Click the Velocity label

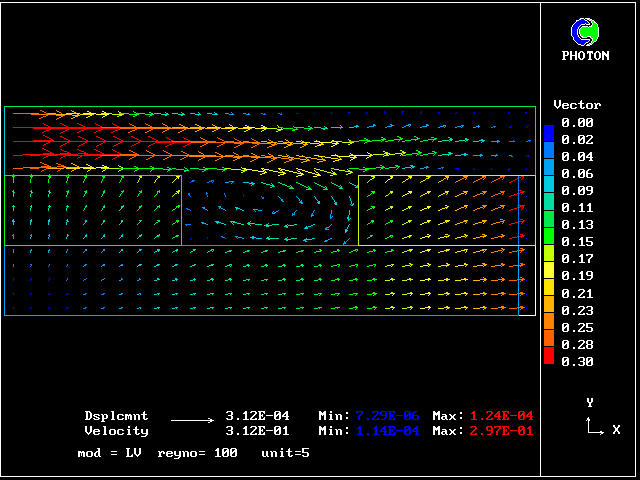[x=116, y=431]
